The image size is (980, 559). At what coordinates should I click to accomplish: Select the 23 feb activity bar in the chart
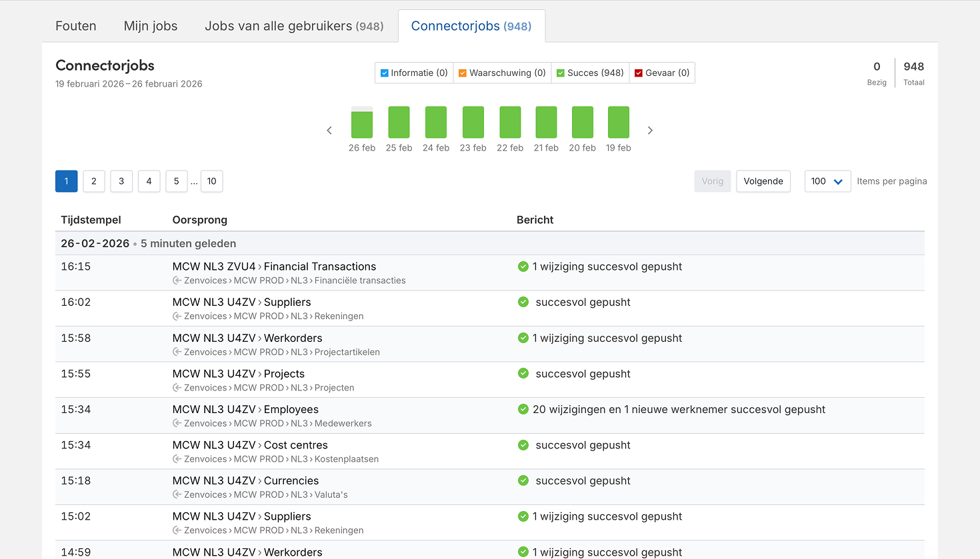[x=473, y=123]
